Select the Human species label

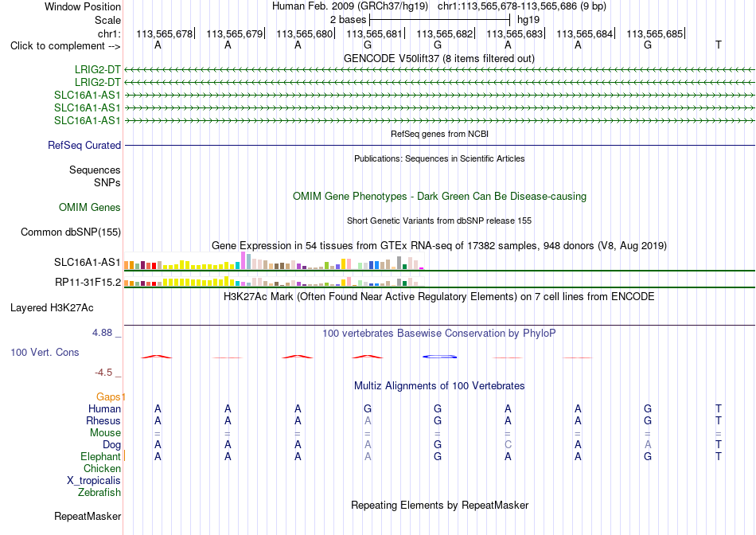104,408
